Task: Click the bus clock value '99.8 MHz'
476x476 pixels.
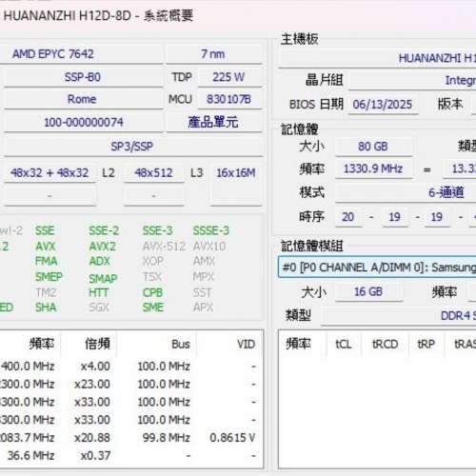Action: click(166, 438)
